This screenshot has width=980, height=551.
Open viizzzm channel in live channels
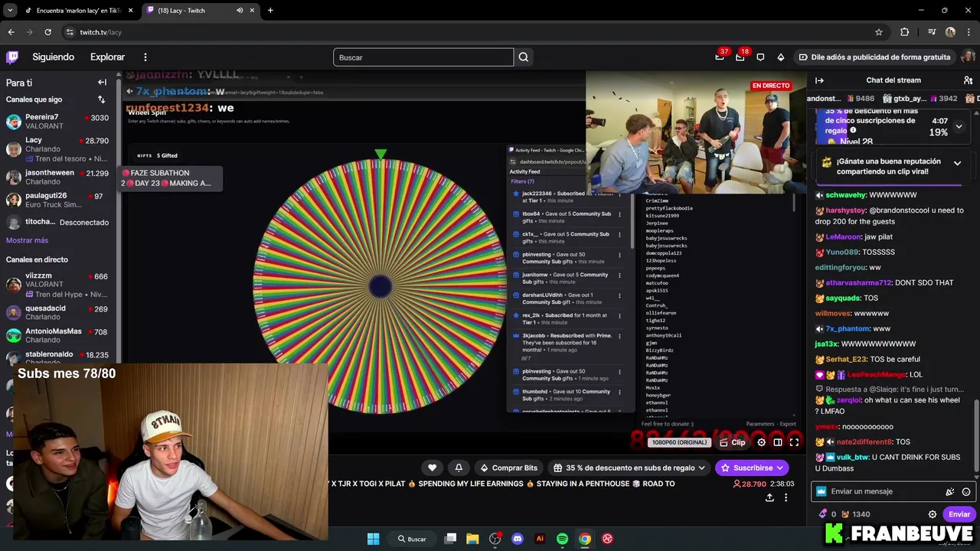point(57,285)
